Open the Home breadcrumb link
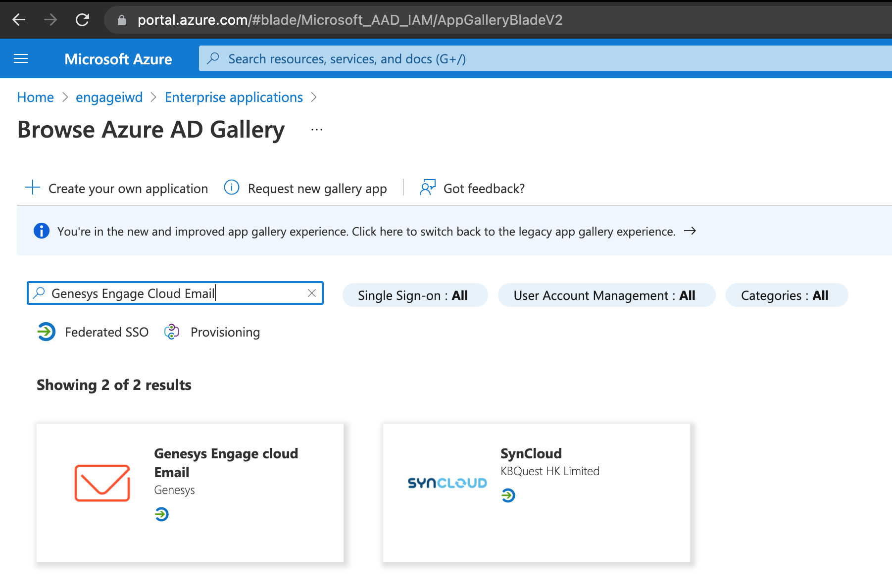Viewport: 892px width, 588px height. point(36,98)
